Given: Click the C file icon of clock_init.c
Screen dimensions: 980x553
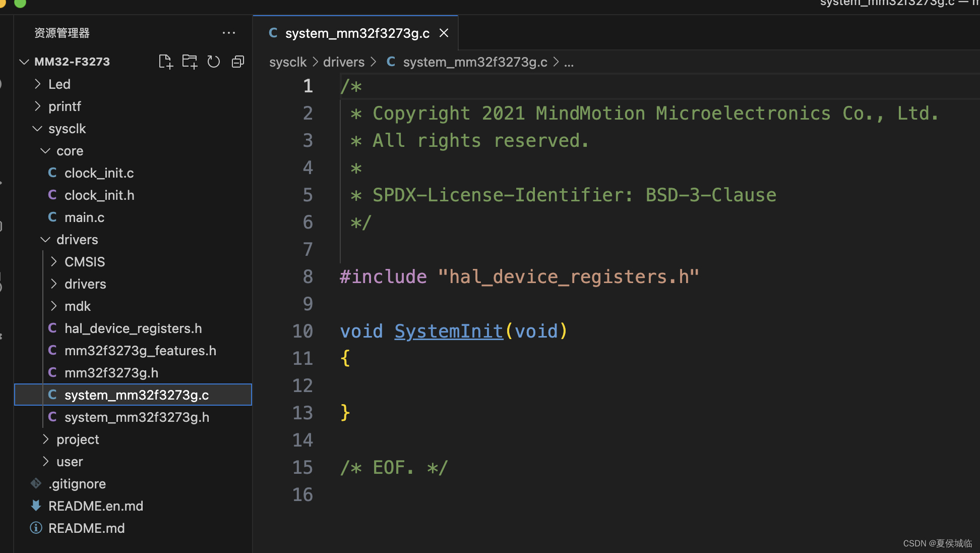Looking at the screenshot, I should 52,173.
